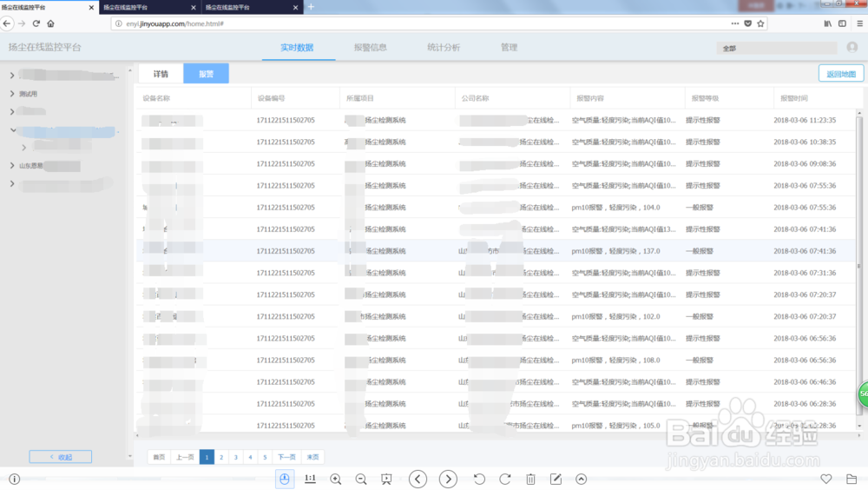
Task: Go to page 5 in pagination
Action: point(265,457)
